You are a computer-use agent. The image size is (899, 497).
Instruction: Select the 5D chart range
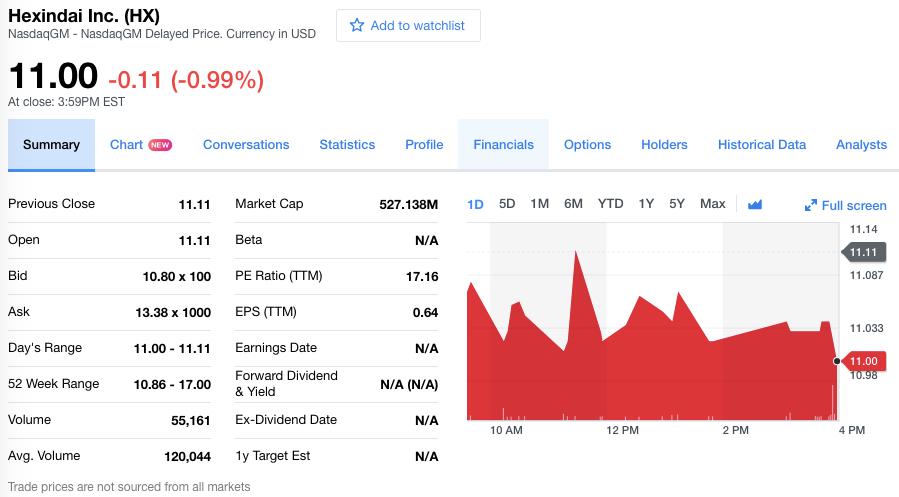coord(507,204)
